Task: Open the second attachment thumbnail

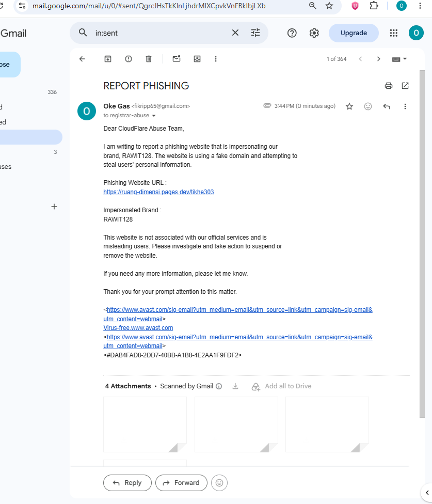Action: 236,424
